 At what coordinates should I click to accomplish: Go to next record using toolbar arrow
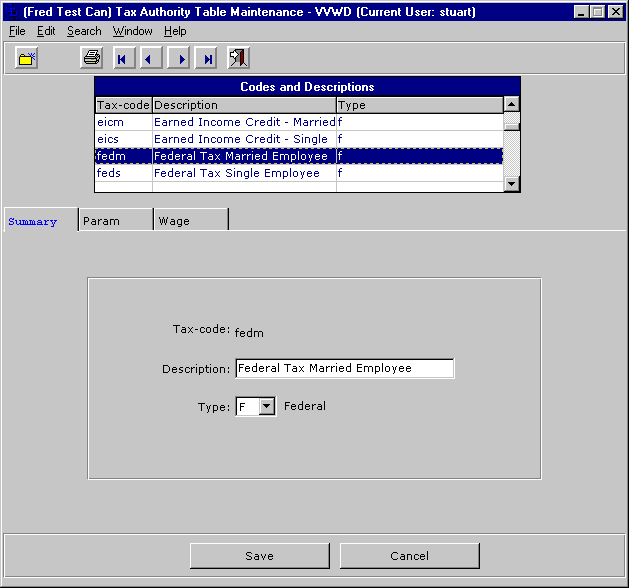click(180, 59)
